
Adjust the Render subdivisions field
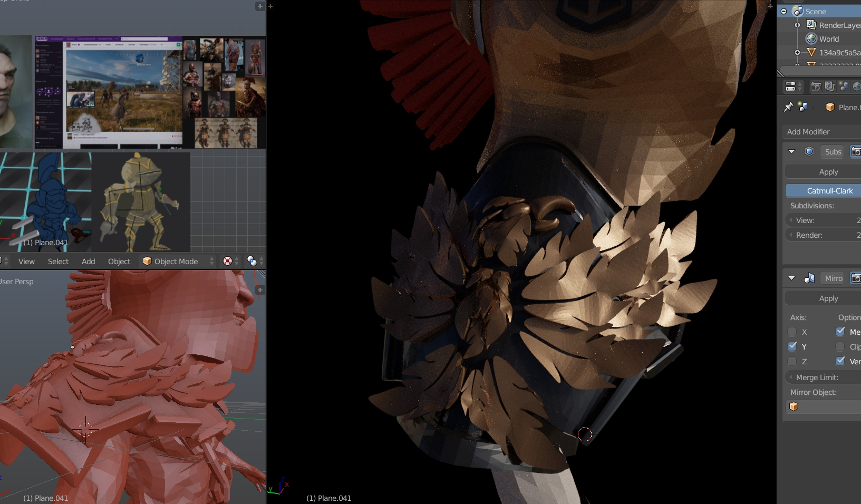tap(824, 235)
